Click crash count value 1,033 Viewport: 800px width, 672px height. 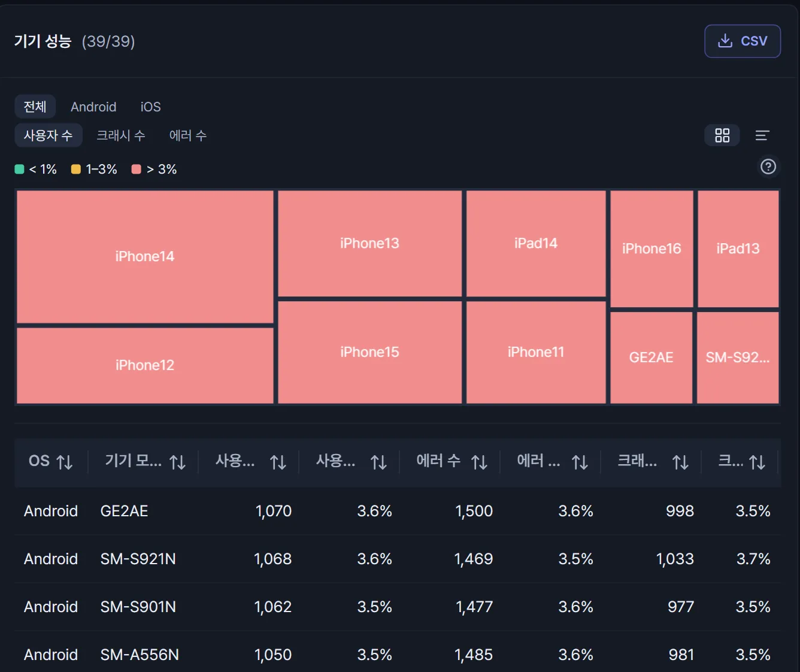pyautogui.click(x=675, y=559)
